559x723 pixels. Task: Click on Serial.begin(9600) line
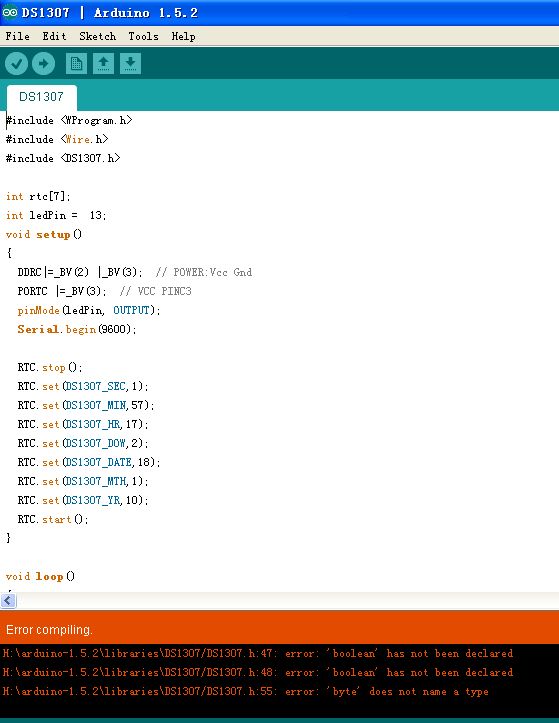click(77, 329)
